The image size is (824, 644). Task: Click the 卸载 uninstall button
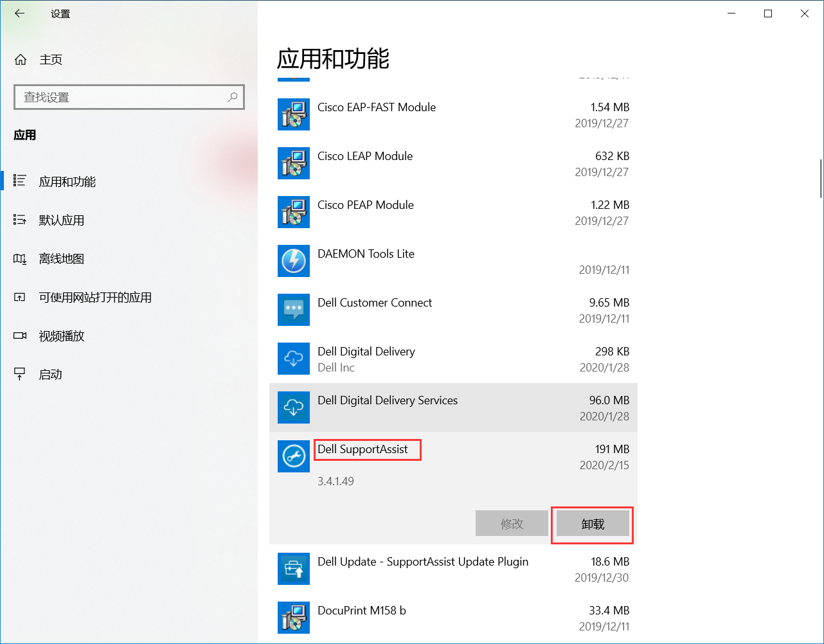[593, 524]
